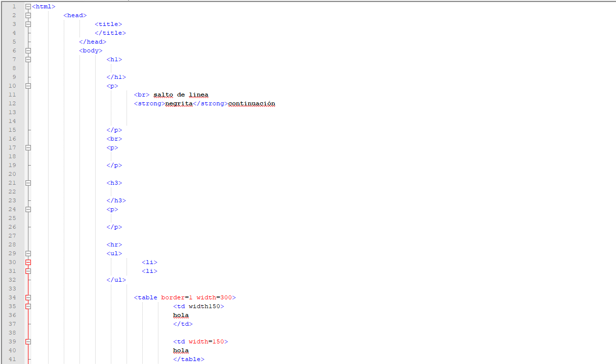Screen dimensions: 616x364
Task: Collapse the head section fold marker
Action: click(28, 15)
